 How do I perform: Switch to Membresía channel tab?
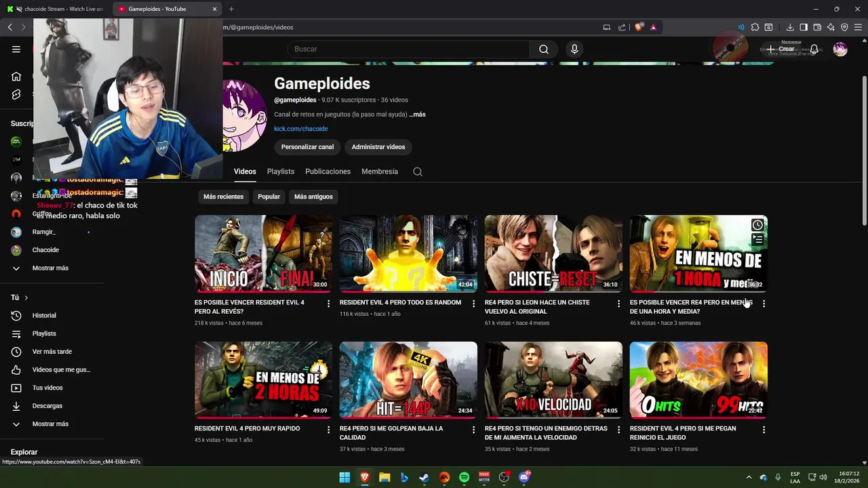click(x=380, y=171)
